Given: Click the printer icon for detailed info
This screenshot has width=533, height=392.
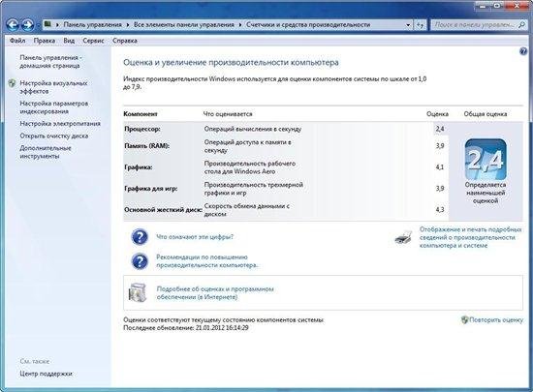Looking at the screenshot, I should tap(403, 237).
